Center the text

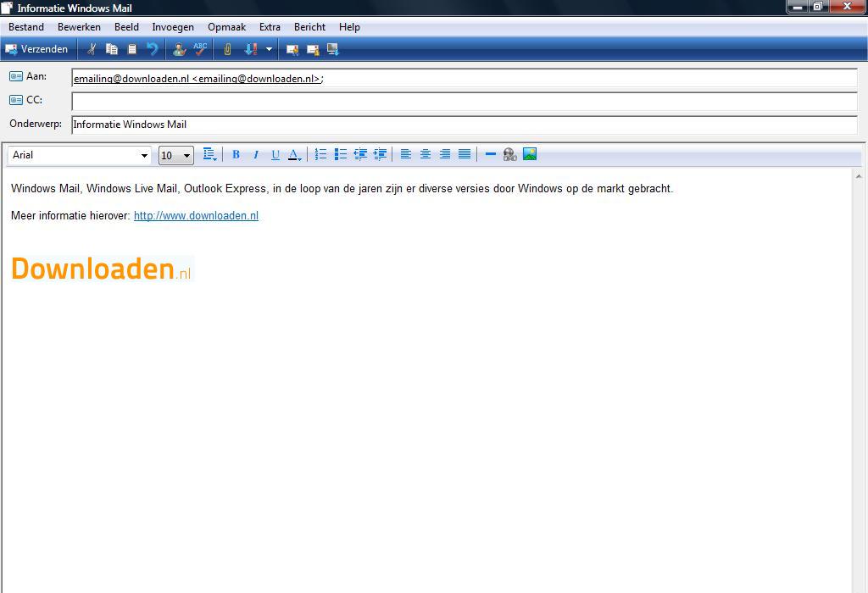tap(426, 154)
